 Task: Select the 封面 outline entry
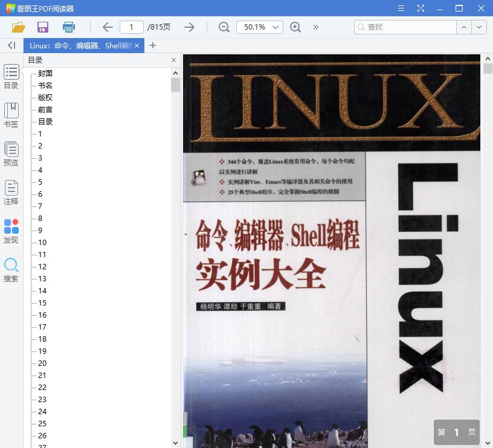pyautogui.click(x=45, y=74)
